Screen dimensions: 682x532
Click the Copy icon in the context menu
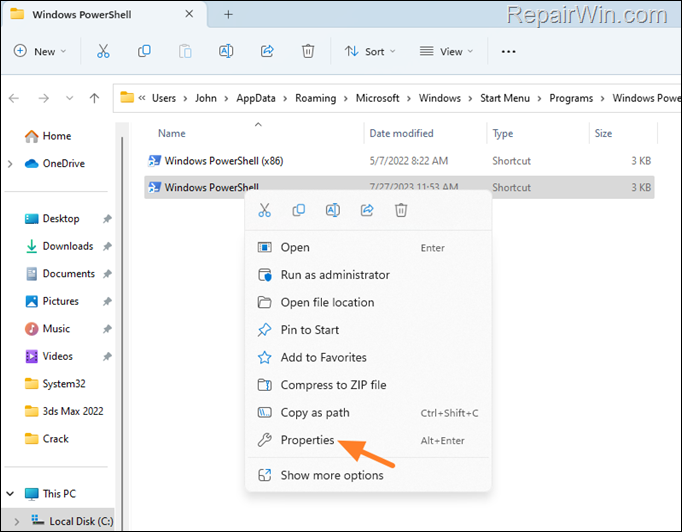pyautogui.click(x=298, y=210)
